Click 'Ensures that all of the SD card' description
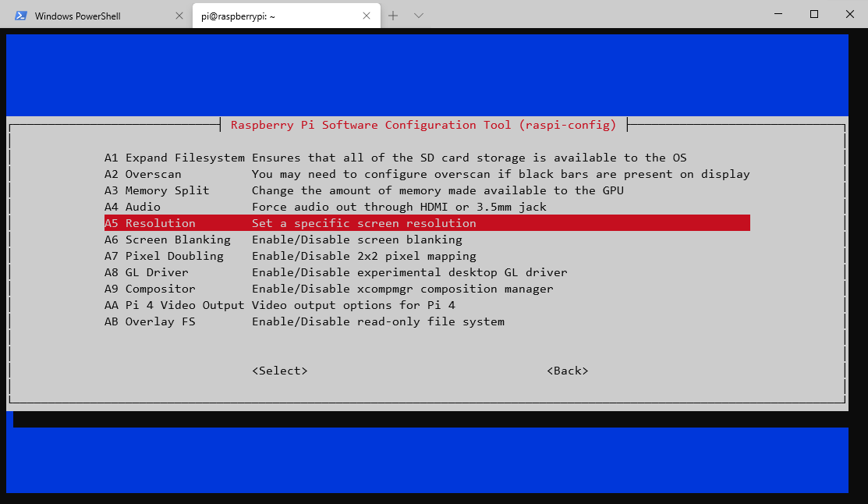868x504 pixels. (469, 158)
